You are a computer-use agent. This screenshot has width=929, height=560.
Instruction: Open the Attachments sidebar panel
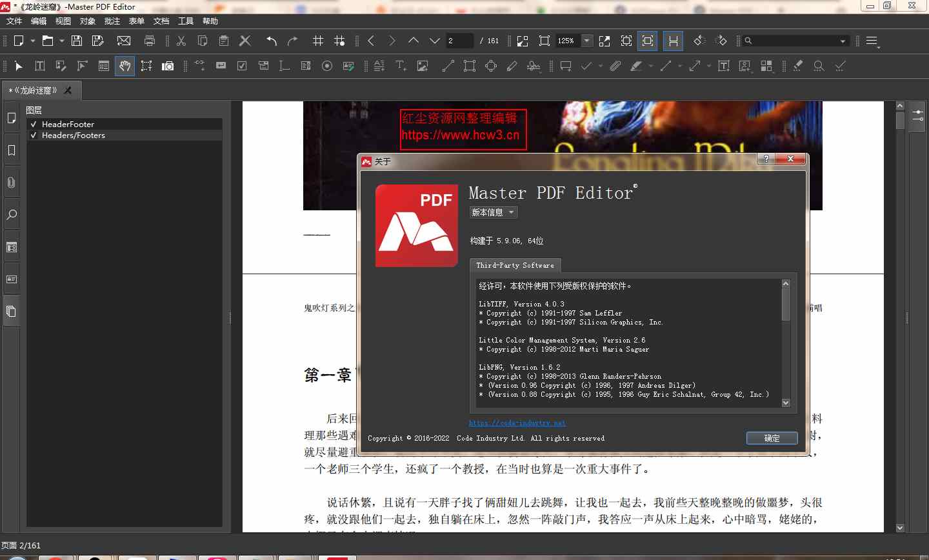[11, 182]
